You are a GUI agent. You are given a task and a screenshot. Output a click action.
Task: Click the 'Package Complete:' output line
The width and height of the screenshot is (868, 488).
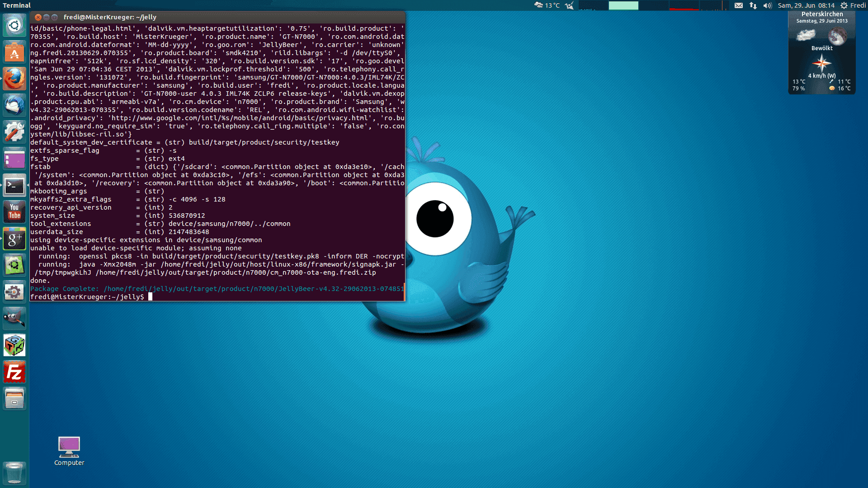[217, 289]
